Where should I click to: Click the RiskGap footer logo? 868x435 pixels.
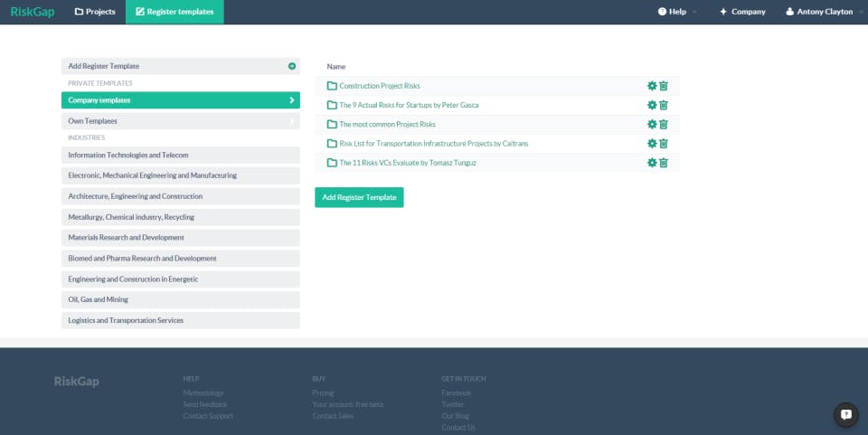click(x=76, y=382)
